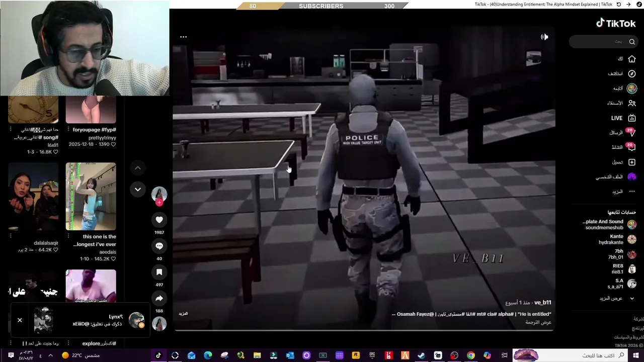The image size is (644, 362).
Task: Expand caption with المزيد on the video
Action: coord(183,314)
